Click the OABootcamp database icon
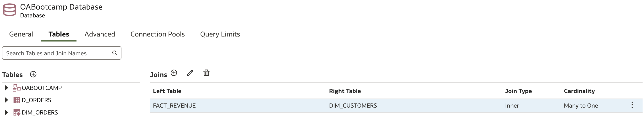644x125 pixels. coord(10,10)
